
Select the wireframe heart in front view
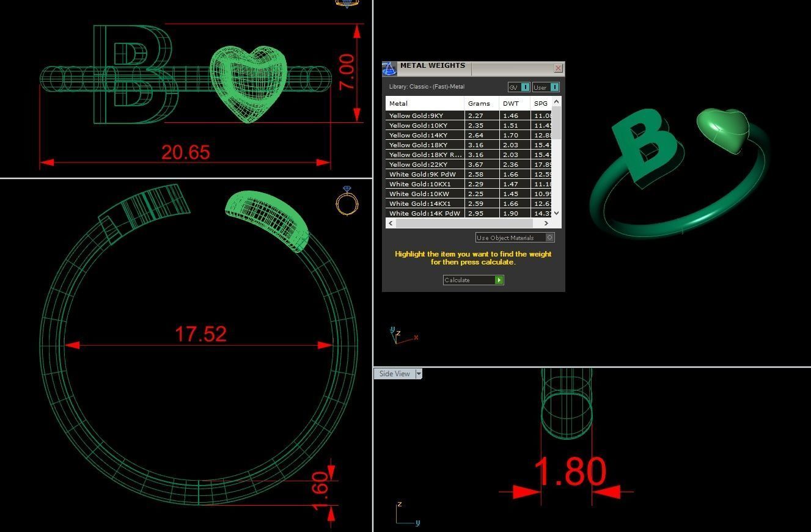[248, 83]
